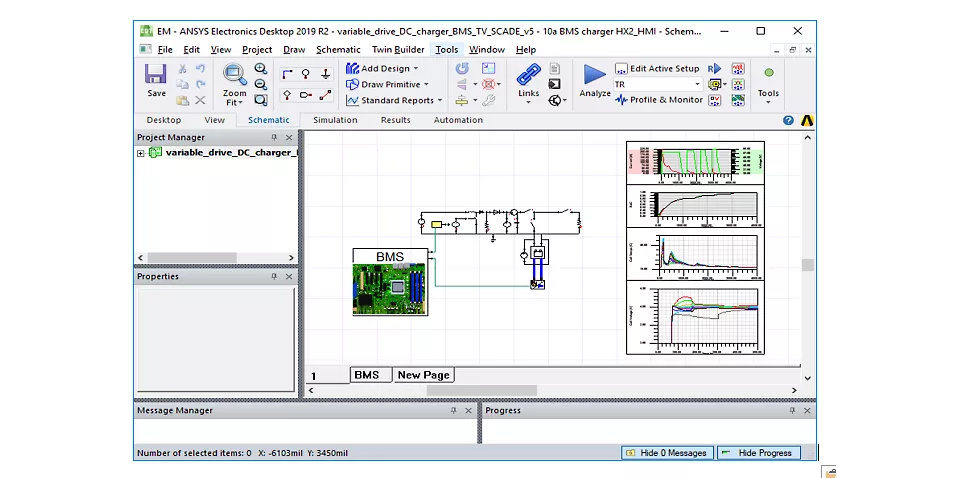The width and height of the screenshot is (955, 478).
Task: Click Edit Active Setup
Action: (x=657, y=68)
